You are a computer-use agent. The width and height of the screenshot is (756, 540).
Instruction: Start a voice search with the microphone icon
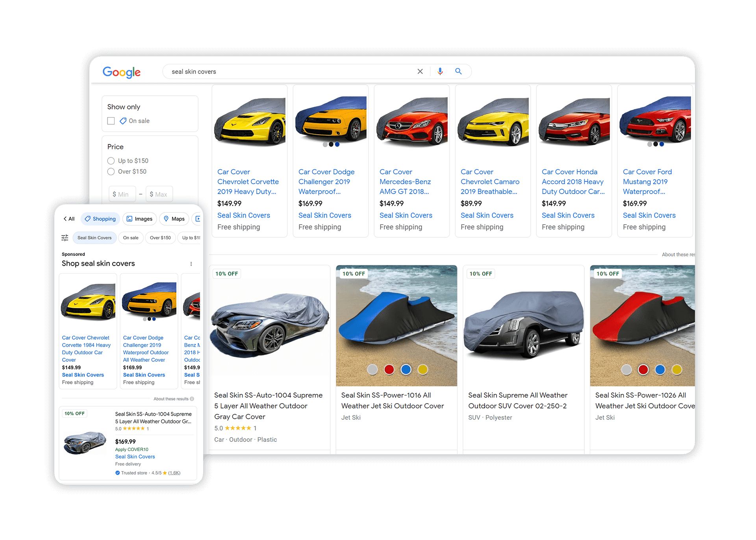(x=440, y=71)
